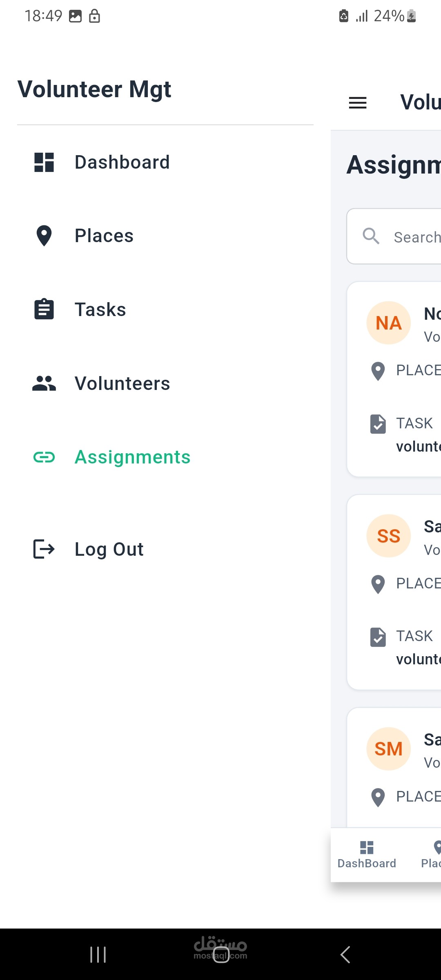Click the Places pin icon in drawer
The width and height of the screenshot is (441, 980).
[44, 236]
